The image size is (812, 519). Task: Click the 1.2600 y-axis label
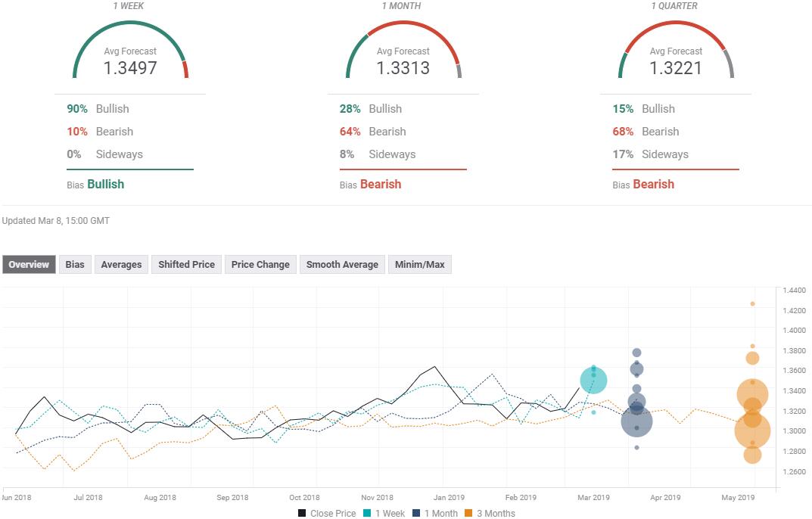tap(795, 471)
